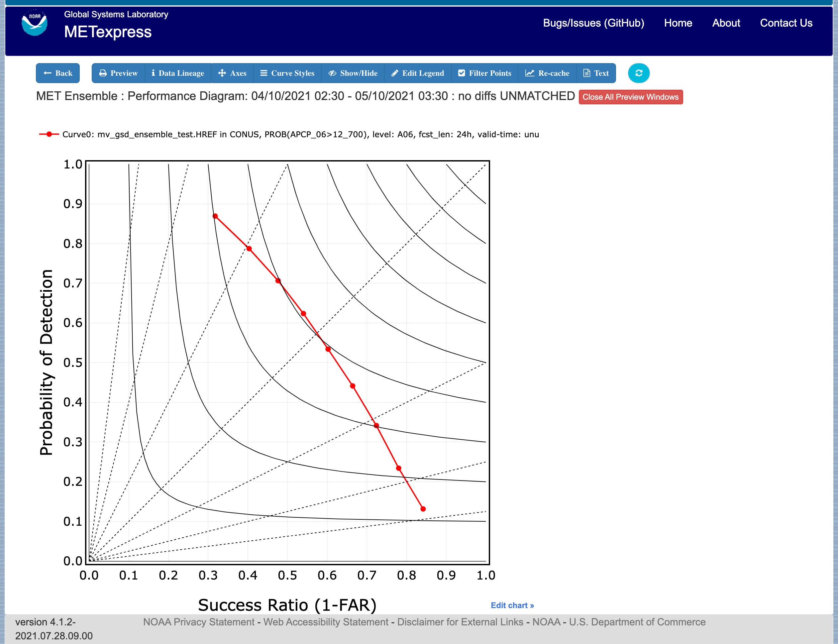Toggle Filter Points checkbox button

484,73
